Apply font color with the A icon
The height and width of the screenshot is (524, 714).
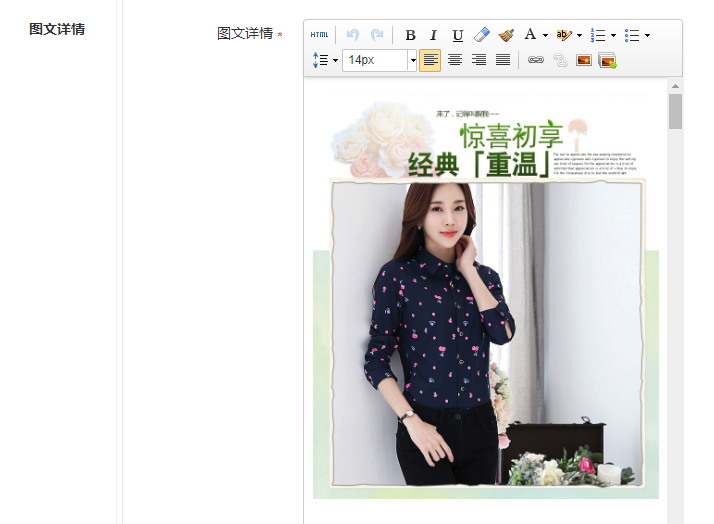[x=530, y=35]
